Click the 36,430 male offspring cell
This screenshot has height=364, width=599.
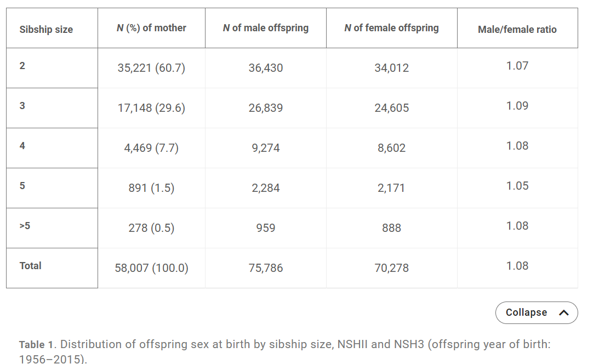[265, 68]
